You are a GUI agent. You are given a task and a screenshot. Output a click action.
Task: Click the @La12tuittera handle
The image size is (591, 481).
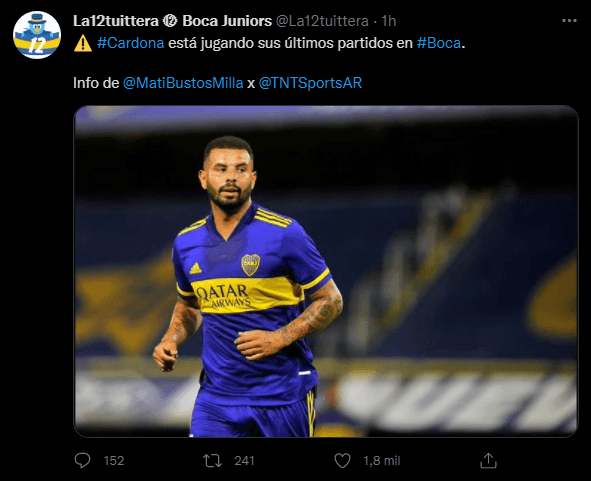pyautogui.click(x=322, y=21)
